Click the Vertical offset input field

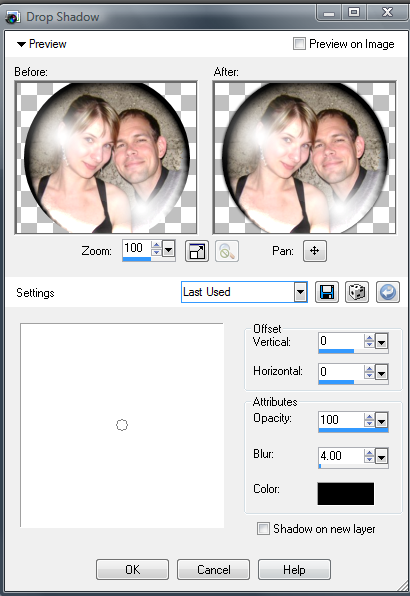coord(341,341)
